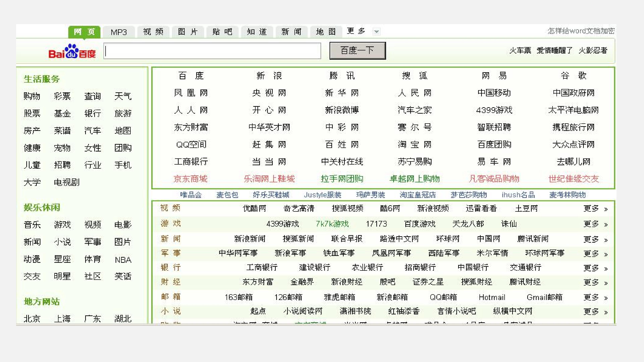Open the 京东商城 link

[x=191, y=179]
